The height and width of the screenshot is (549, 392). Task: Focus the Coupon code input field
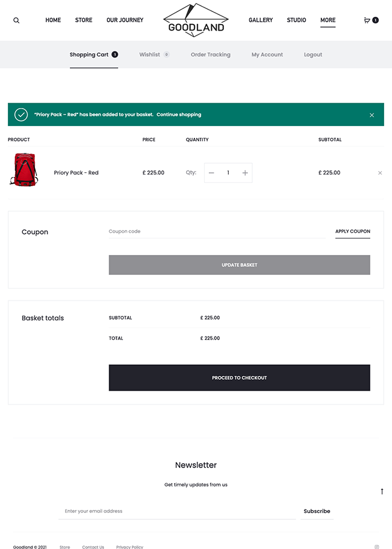click(x=216, y=232)
